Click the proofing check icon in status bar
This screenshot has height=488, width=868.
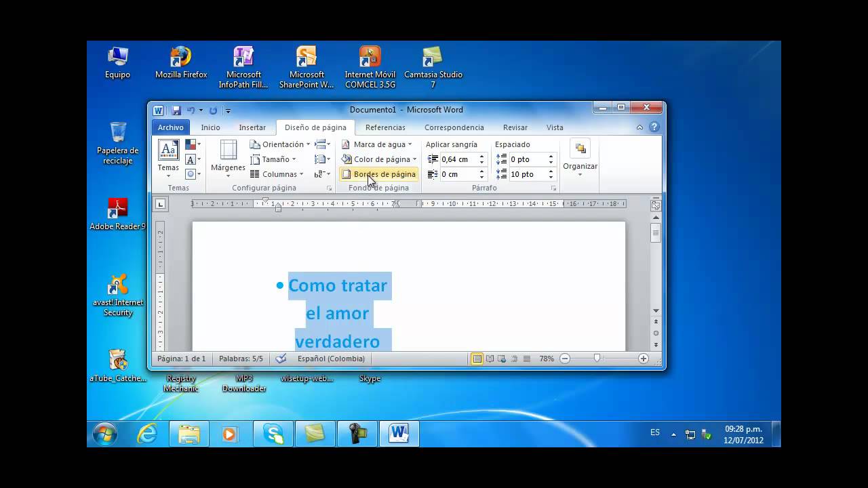coord(281,359)
